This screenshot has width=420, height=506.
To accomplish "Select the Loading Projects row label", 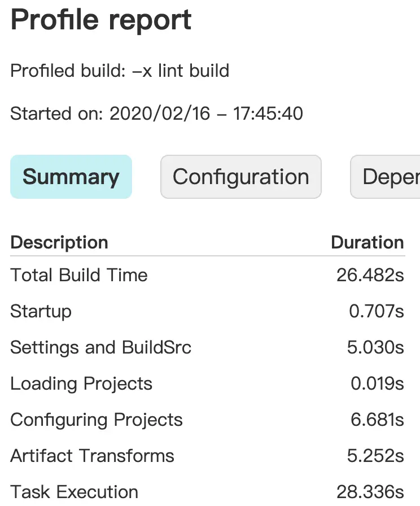I will (x=81, y=383).
